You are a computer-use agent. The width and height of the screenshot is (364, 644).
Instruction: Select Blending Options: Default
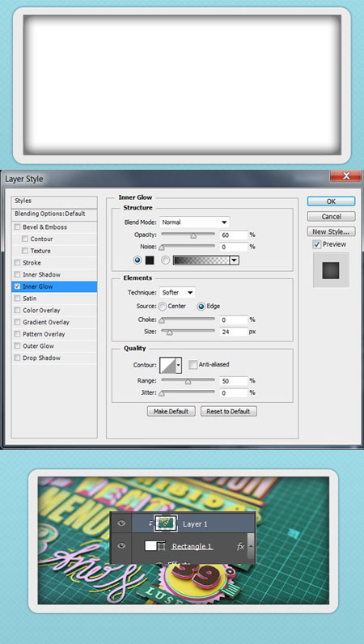[x=54, y=214]
